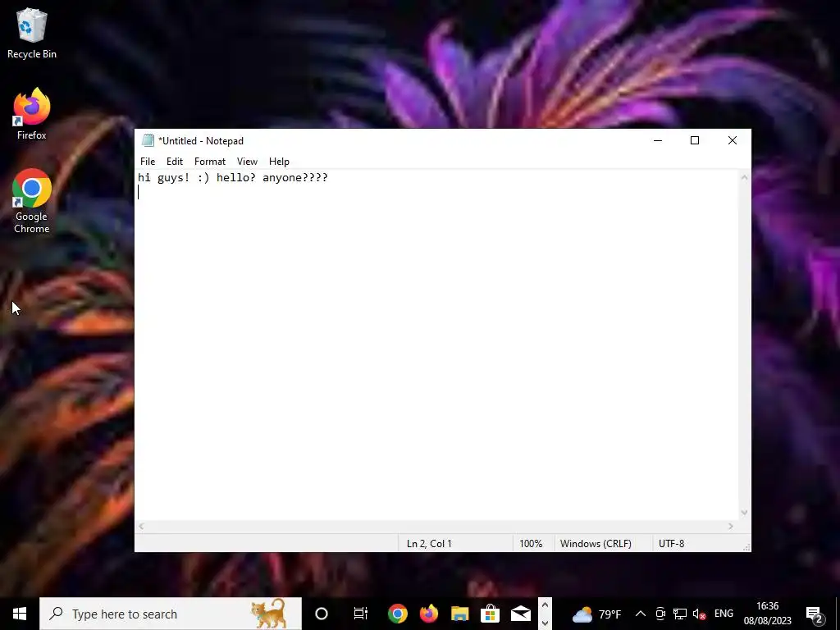Screen dimensions: 840x630
Task: Close the Untitled Notepad window
Action: pyautogui.click(x=733, y=140)
